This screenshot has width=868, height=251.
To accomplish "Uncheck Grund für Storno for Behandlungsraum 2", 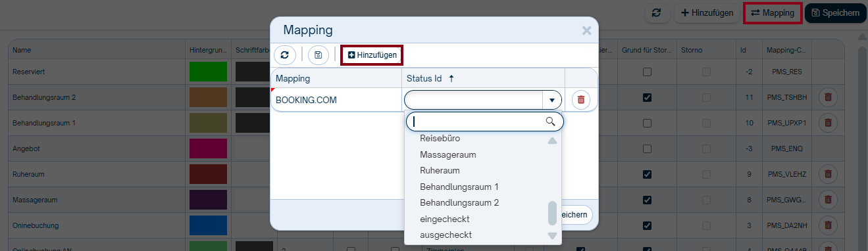I will (647, 97).
